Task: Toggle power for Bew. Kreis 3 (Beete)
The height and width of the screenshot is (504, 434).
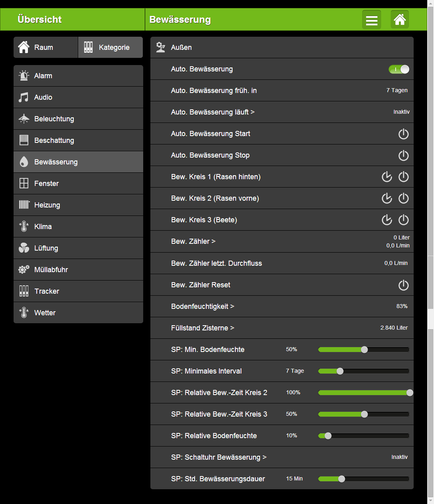Action: (x=403, y=220)
